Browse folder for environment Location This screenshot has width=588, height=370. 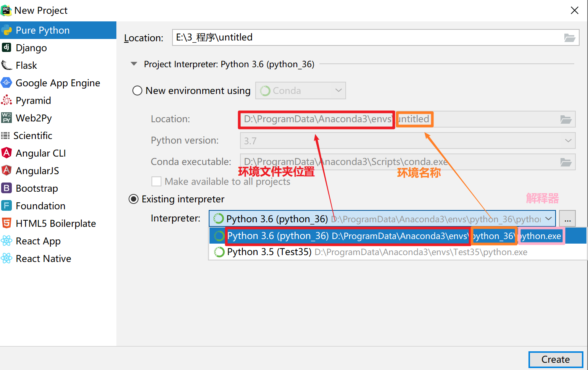566,119
